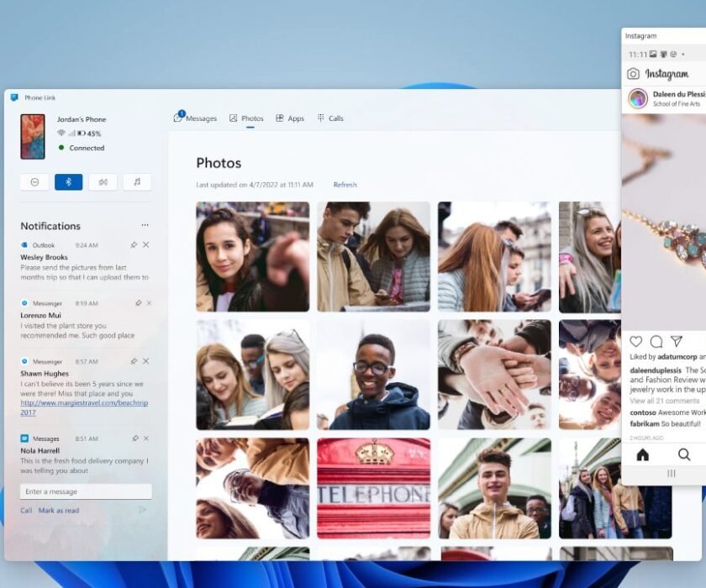Image resolution: width=706 pixels, height=588 pixels.
Task: Toggle the phone's sound mute button
Action: pos(103,182)
